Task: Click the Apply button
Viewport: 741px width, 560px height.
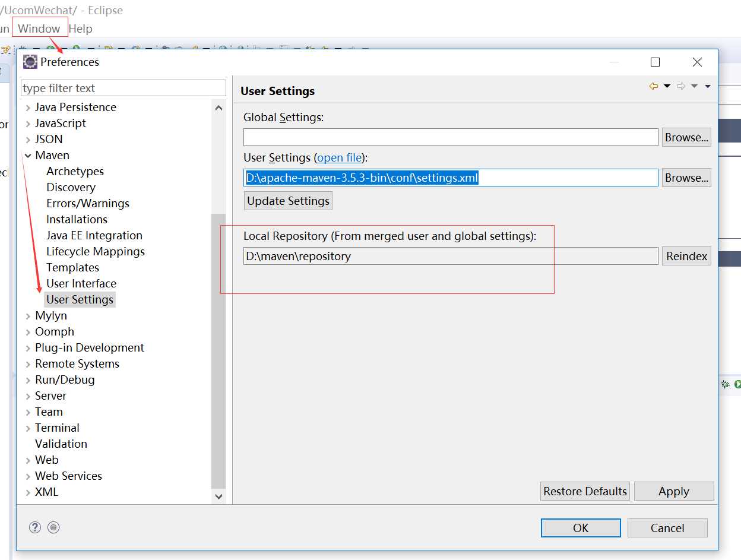Action: coord(674,491)
